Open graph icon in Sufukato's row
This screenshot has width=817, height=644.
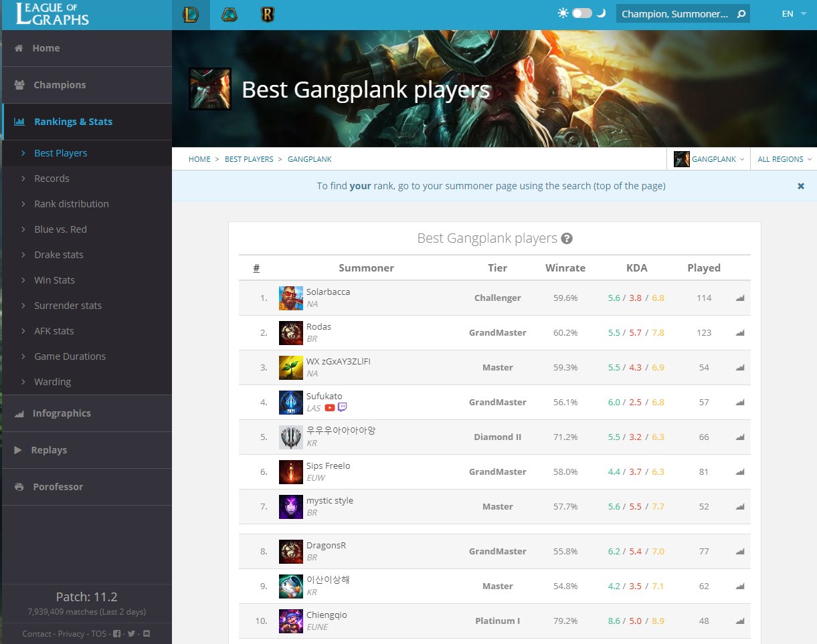coord(739,403)
